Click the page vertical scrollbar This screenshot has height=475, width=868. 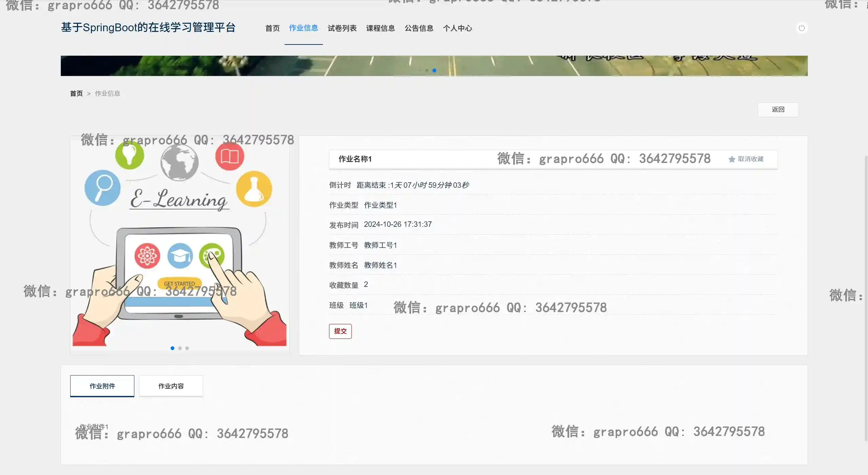click(866, 299)
